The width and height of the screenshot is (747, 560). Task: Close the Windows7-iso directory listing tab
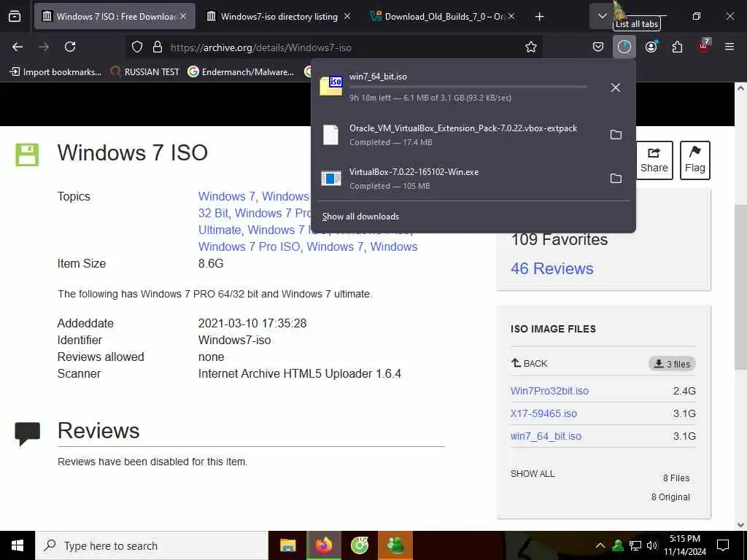point(347,17)
